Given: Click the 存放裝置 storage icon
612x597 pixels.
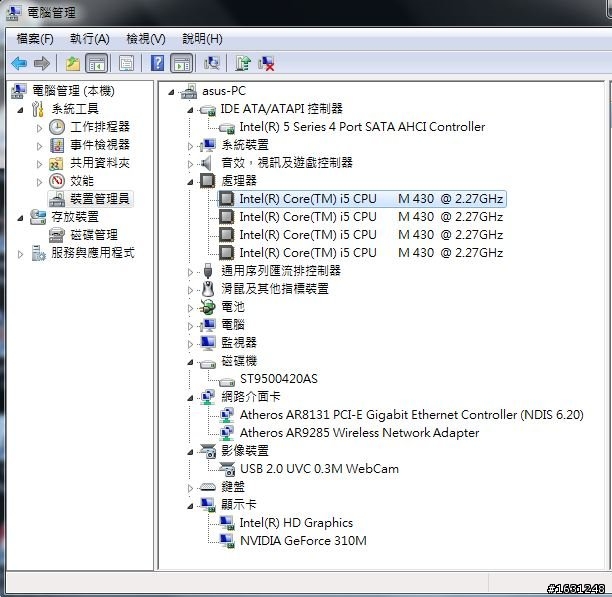Looking at the screenshot, I should [38, 217].
